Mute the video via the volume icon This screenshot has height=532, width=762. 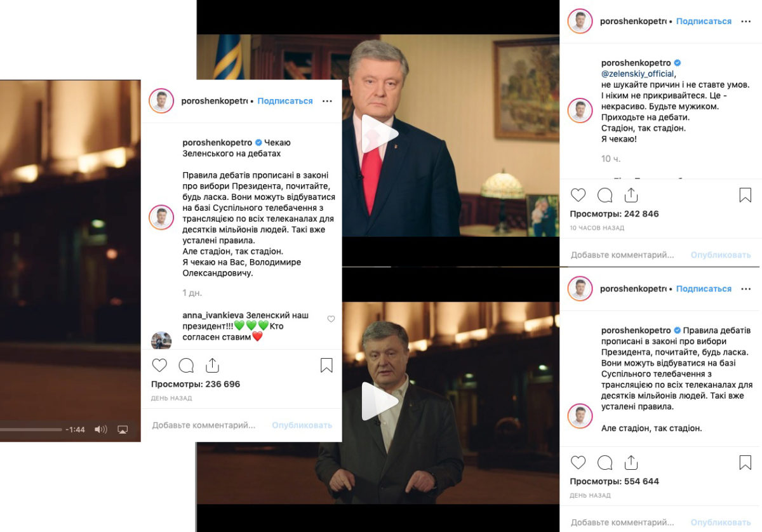(x=100, y=430)
